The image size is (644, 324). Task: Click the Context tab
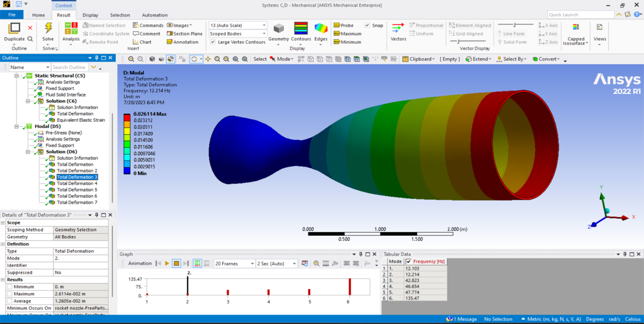click(x=64, y=6)
